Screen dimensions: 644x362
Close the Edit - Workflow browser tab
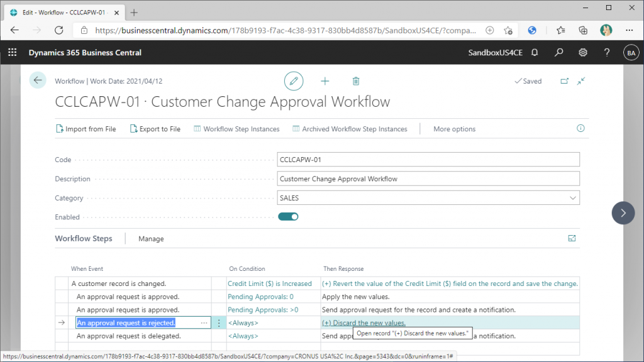coord(116,13)
